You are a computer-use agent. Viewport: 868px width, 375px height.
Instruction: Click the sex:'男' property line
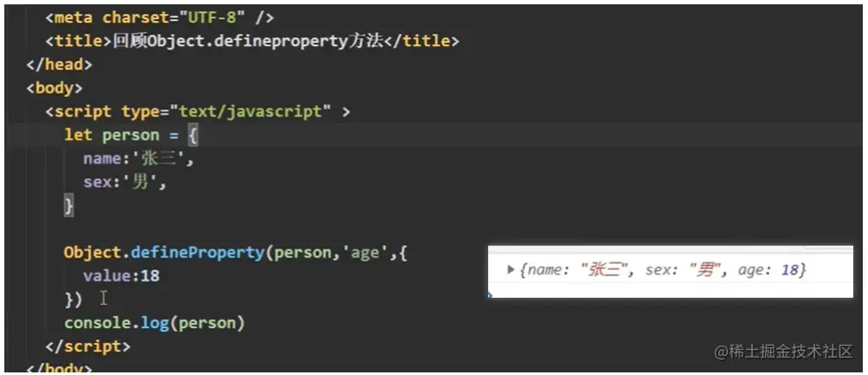point(125,182)
